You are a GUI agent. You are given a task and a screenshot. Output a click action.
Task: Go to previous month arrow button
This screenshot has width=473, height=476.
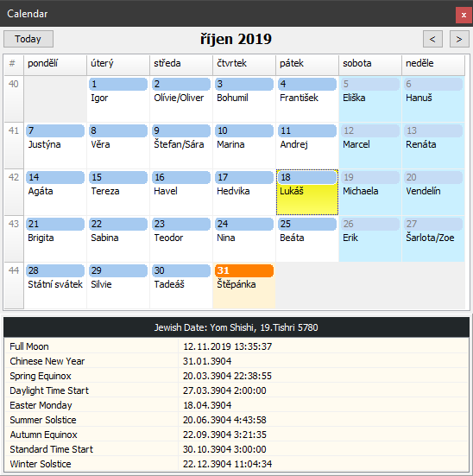click(x=432, y=39)
